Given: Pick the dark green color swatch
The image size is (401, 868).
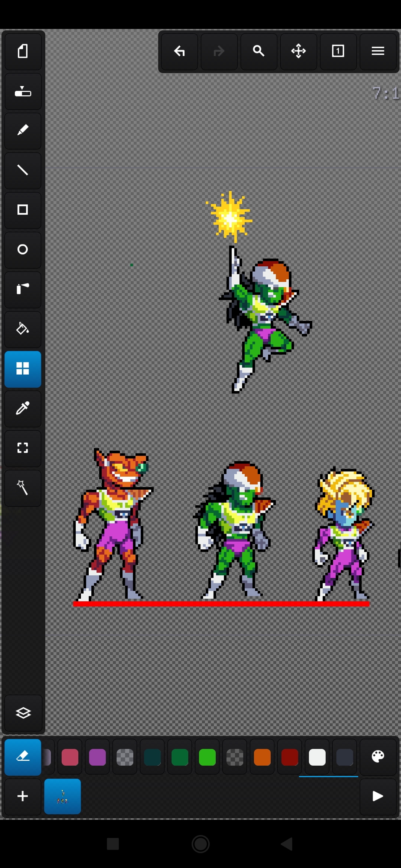Looking at the screenshot, I should 180,757.
